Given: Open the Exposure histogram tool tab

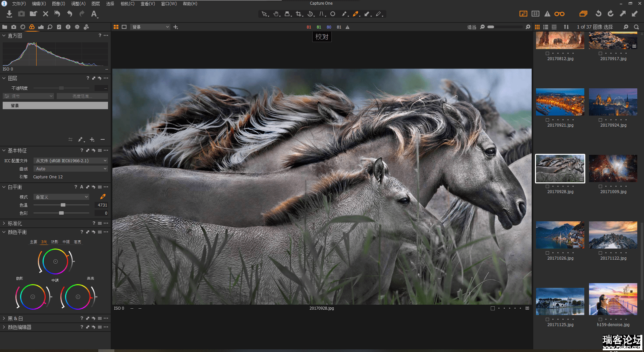Looking at the screenshot, I should coord(41,27).
